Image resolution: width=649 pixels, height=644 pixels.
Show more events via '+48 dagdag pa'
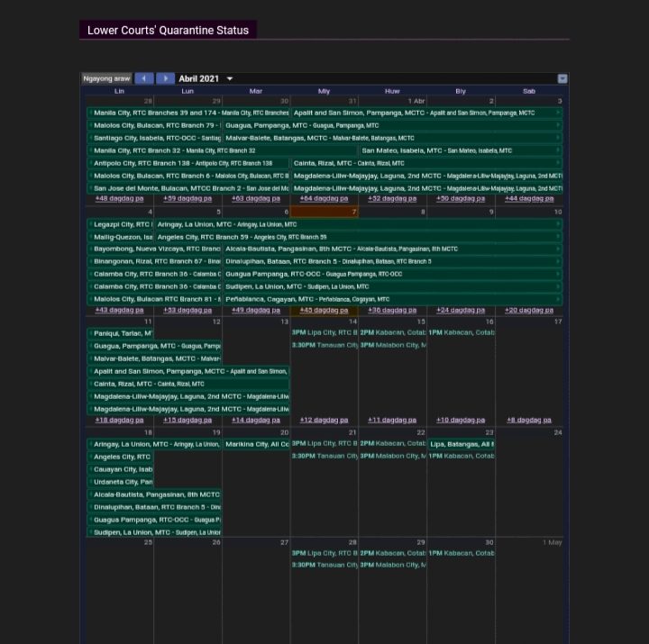(119, 198)
